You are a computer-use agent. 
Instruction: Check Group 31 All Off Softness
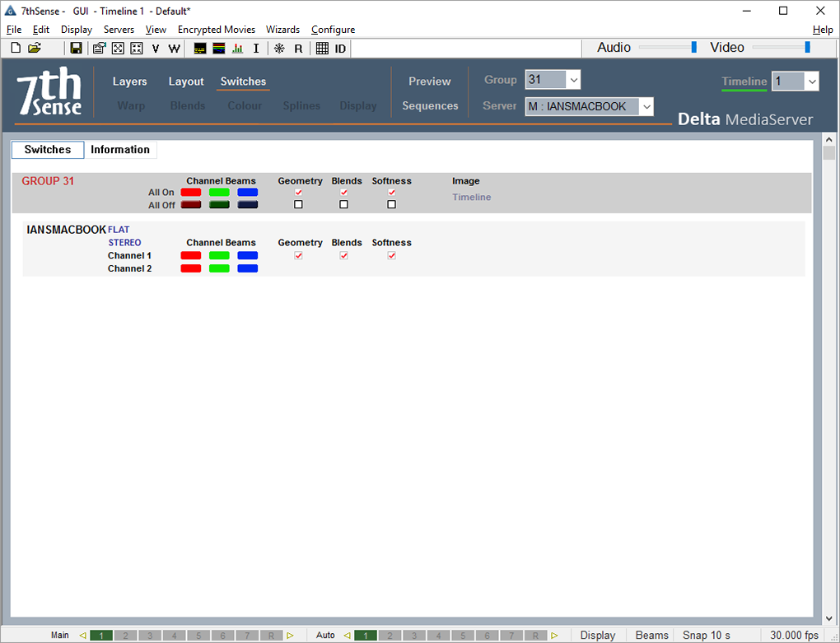(392, 204)
